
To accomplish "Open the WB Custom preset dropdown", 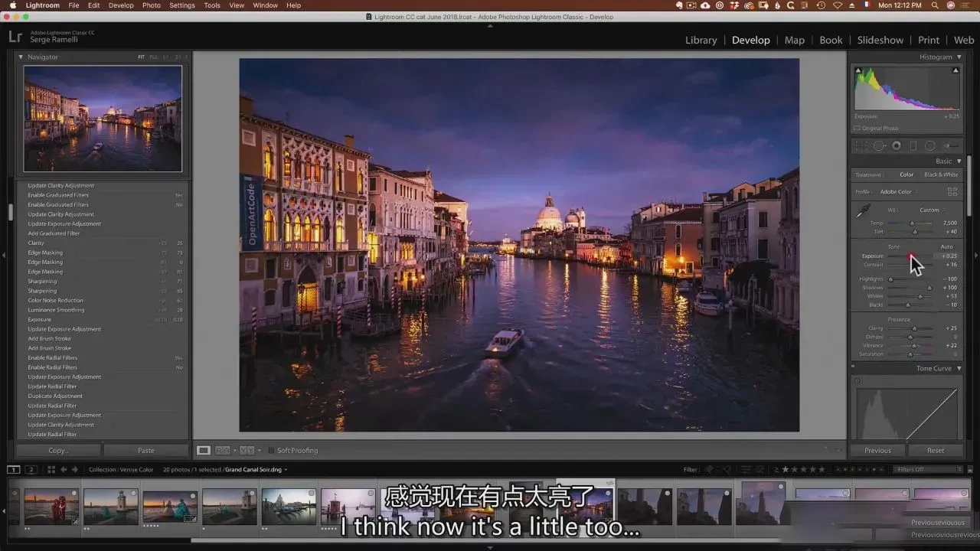I will (x=932, y=210).
